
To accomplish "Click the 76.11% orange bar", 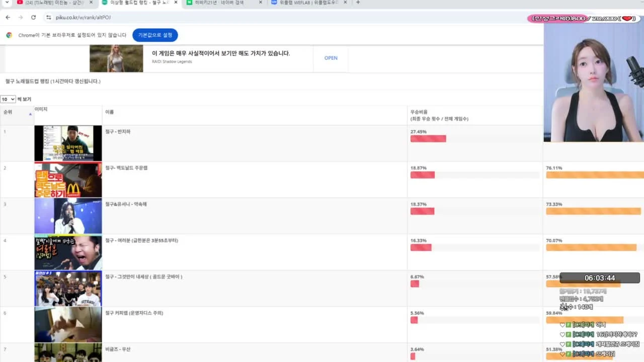I will click(x=595, y=175).
